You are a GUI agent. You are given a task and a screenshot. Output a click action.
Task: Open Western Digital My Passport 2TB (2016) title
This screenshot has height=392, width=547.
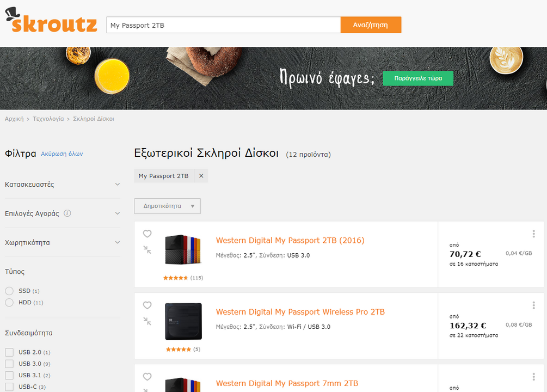pyautogui.click(x=290, y=240)
